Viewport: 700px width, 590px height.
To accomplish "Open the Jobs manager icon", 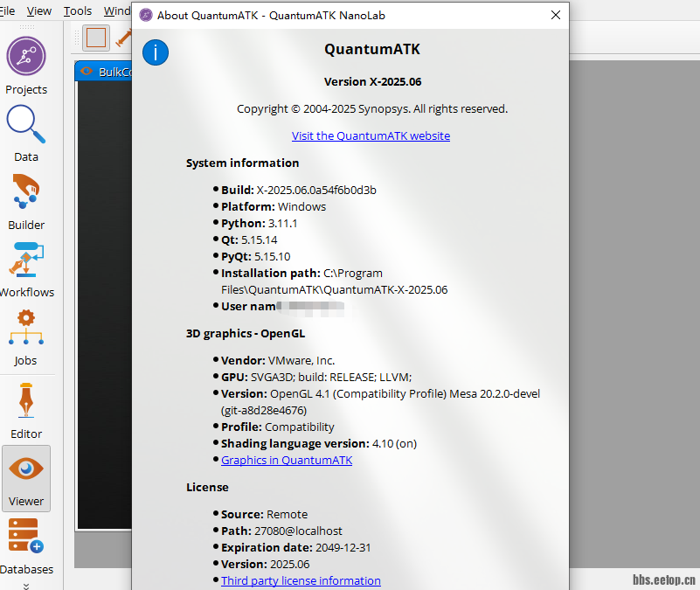I will (x=26, y=328).
